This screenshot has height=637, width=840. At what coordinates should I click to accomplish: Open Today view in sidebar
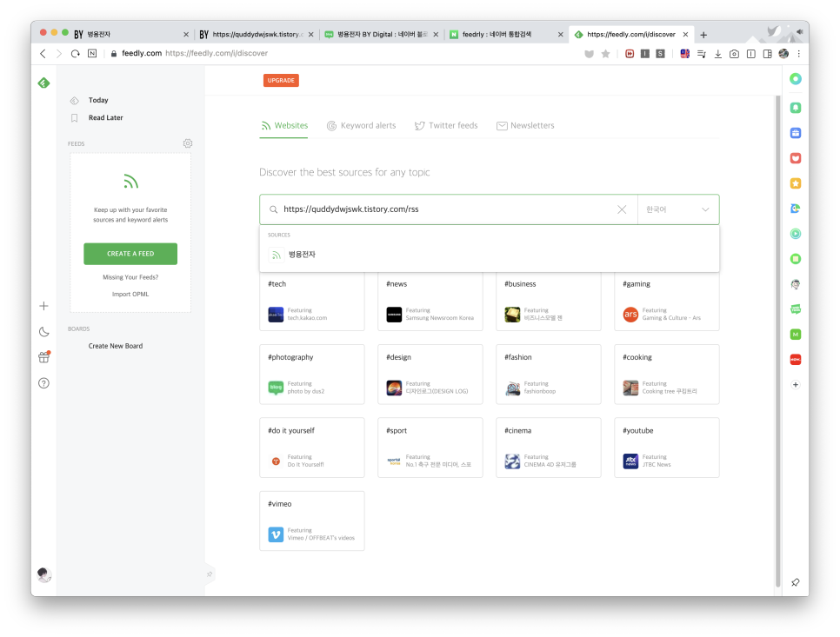coord(98,100)
